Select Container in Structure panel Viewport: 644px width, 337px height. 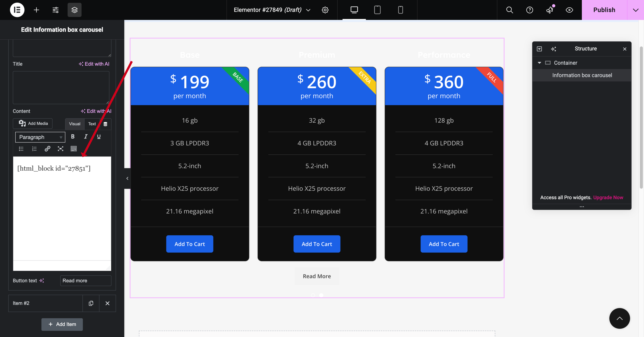point(566,63)
